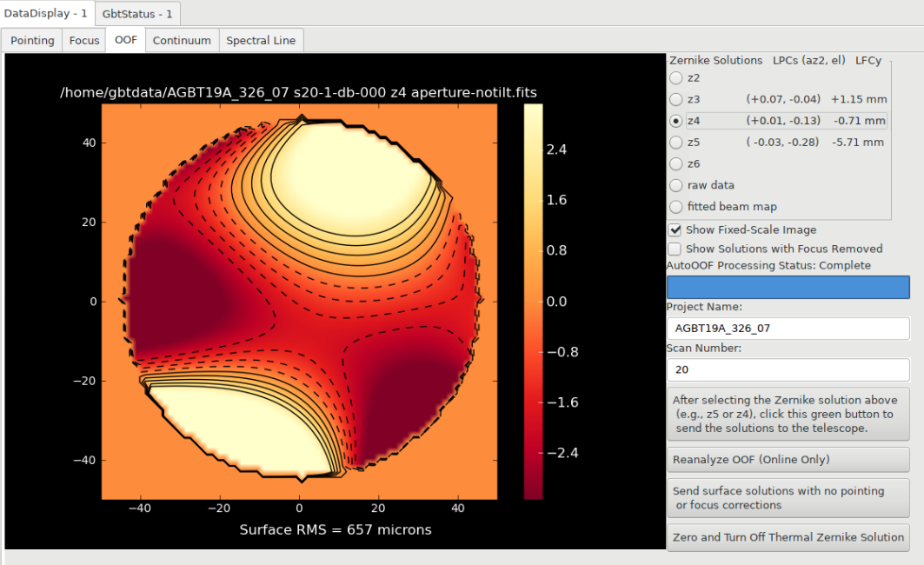The width and height of the screenshot is (924, 565).
Task: Click the z4 LFCy value -0.71 mm
Action: [859, 121]
